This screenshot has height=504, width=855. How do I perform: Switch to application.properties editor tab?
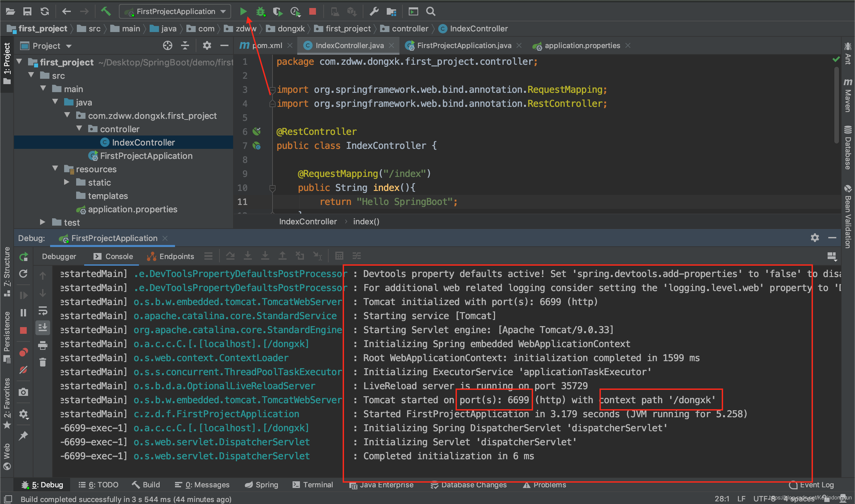coord(582,45)
